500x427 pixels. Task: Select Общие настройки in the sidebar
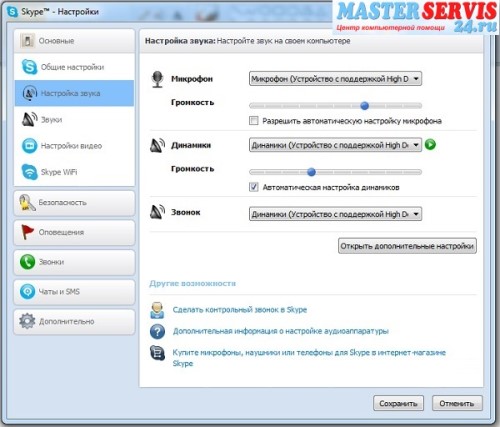pos(74,67)
